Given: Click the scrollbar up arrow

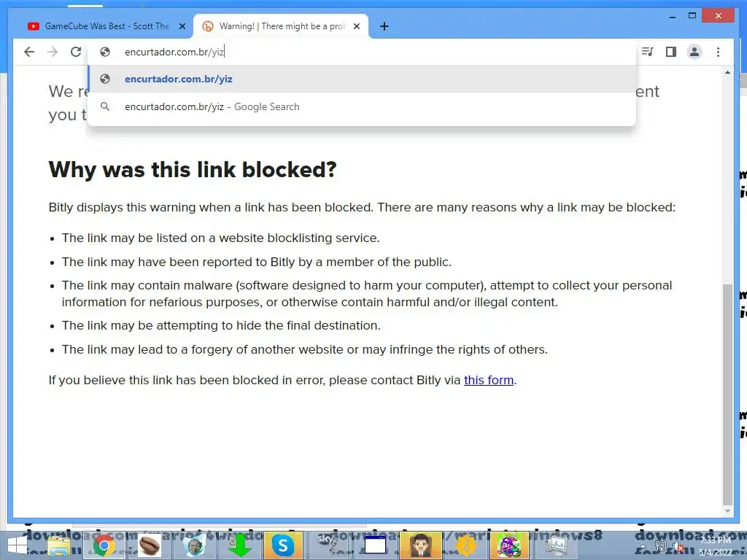Looking at the screenshot, I should (x=727, y=72).
